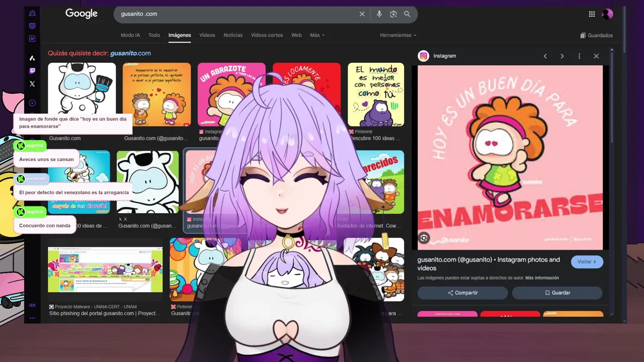
Task: Open the gusanito Instagram photos title link
Action: [x=488, y=264]
